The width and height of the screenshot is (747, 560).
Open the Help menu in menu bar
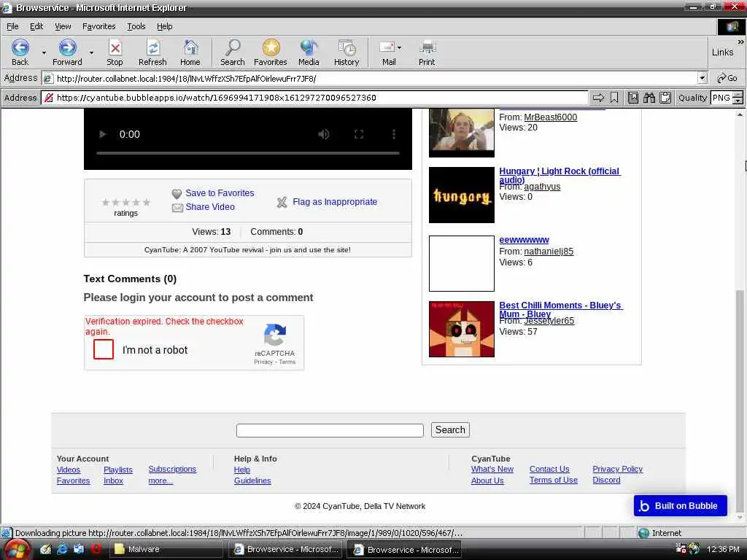164,26
